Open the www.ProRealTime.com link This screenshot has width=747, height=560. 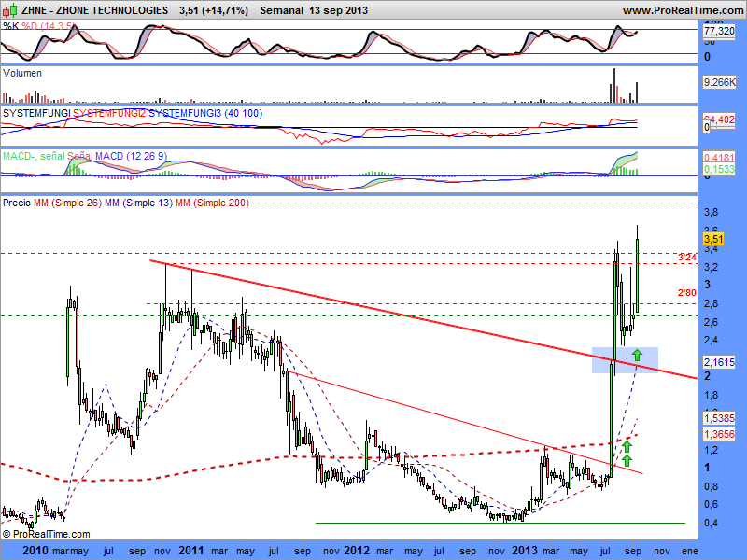[683, 10]
